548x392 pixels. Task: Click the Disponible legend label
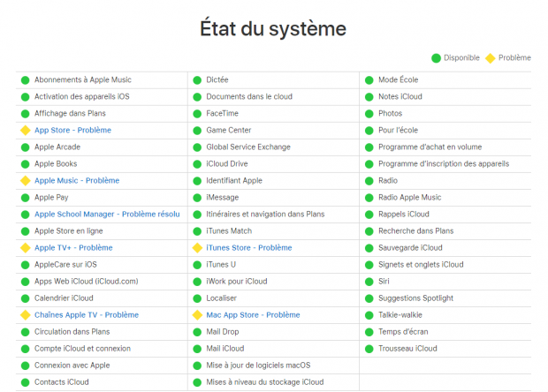pyautogui.click(x=461, y=57)
